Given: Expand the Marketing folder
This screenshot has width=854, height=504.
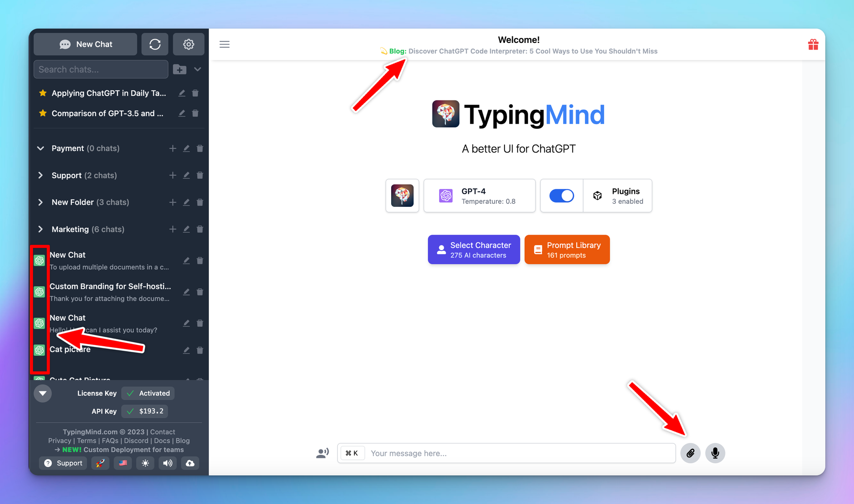Looking at the screenshot, I should coord(40,229).
